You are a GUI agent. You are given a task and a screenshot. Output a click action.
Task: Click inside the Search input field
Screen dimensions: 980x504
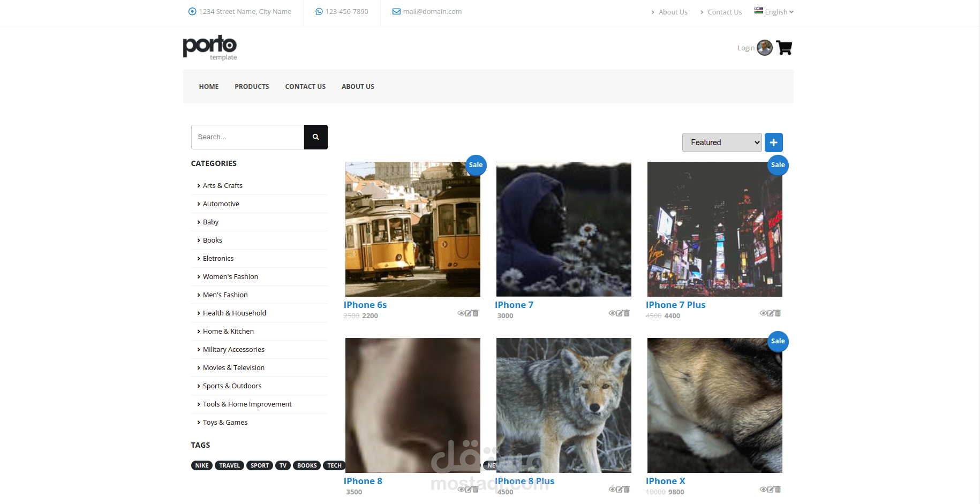pyautogui.click(x=248, y=137)
